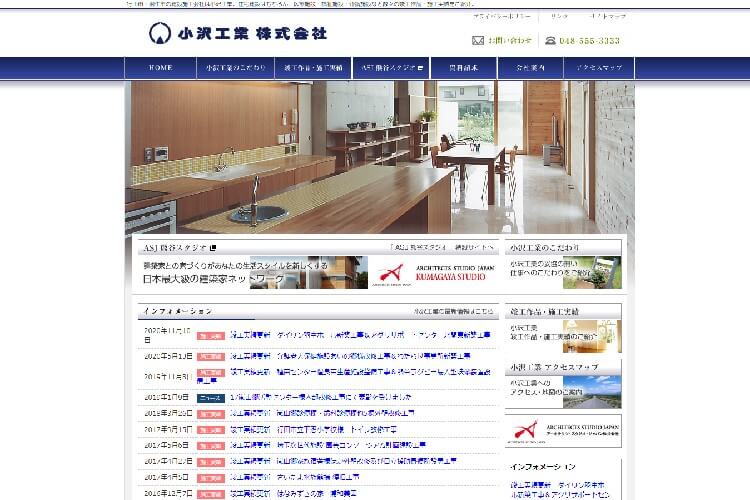Click the blue ニュース badge on 2019年1月9日 row

pyautogui.click(x=210, y=398)
